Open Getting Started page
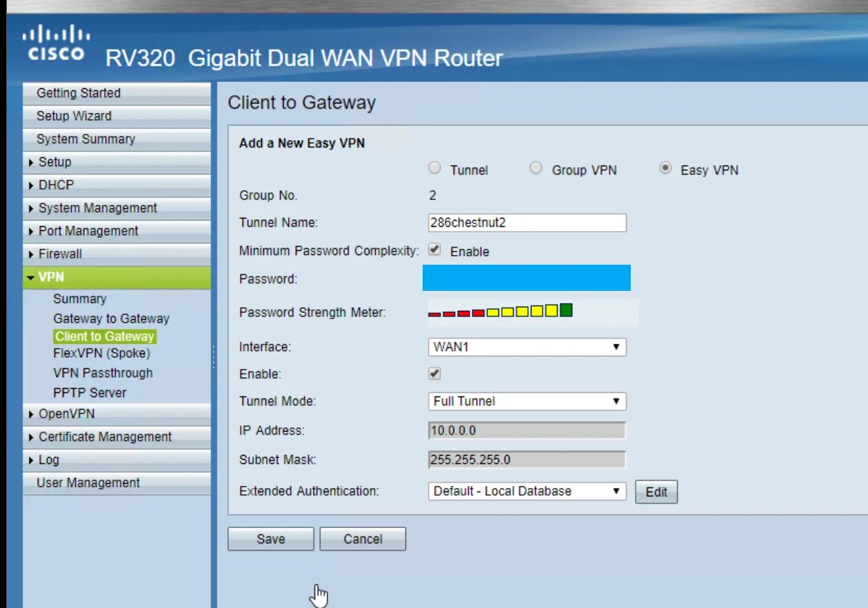The image size is (868, 608). (x=117, y=93)
